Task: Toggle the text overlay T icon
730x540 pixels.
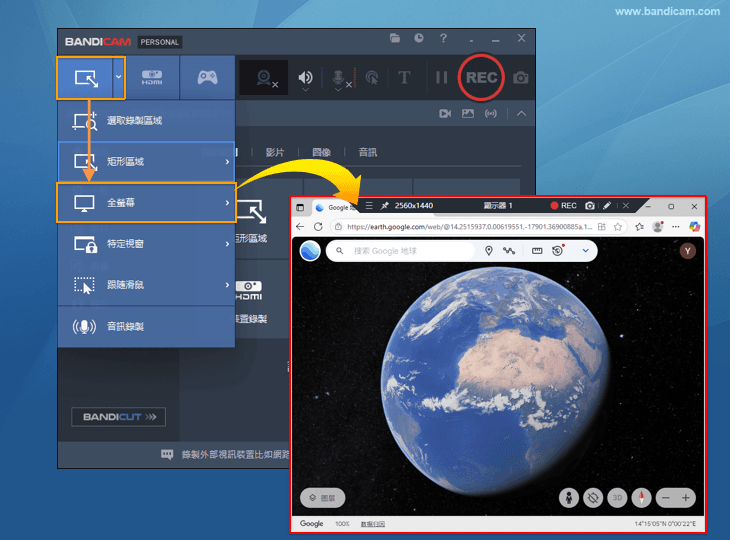Action: pyautogui.click(x=404, y=78)
